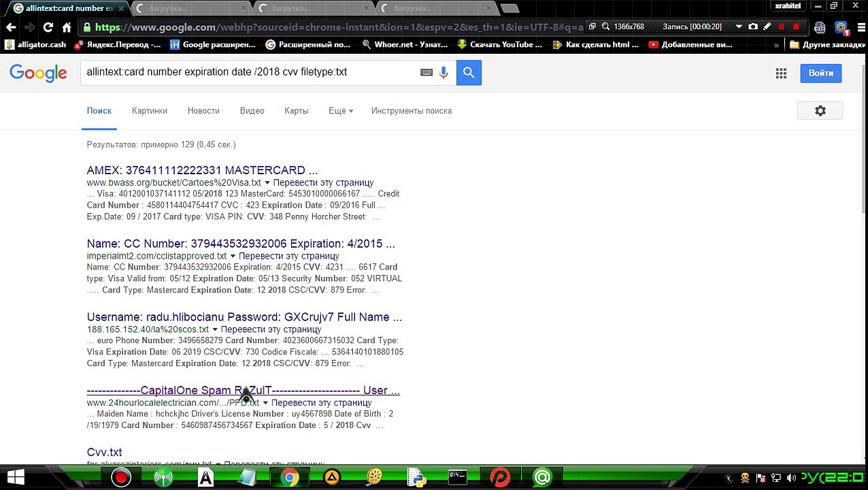The image size is (868, 490).
Task: Open the on-screen keyboard icon in search box
Action: 427,73
